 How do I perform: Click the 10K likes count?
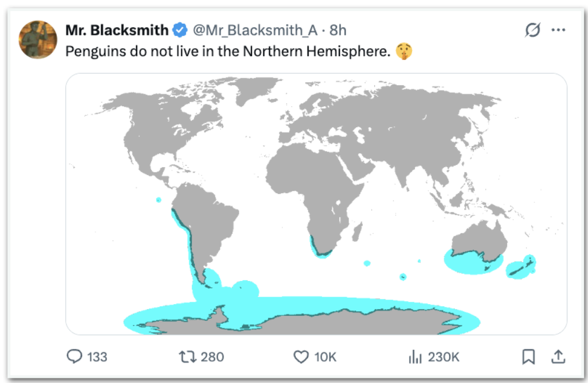(325, 357)
